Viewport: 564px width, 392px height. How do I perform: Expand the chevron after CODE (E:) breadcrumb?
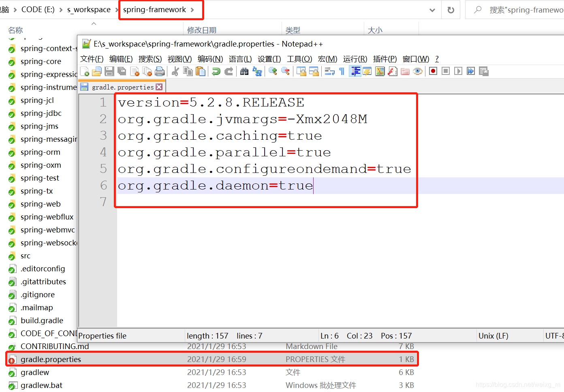point(61,10)
